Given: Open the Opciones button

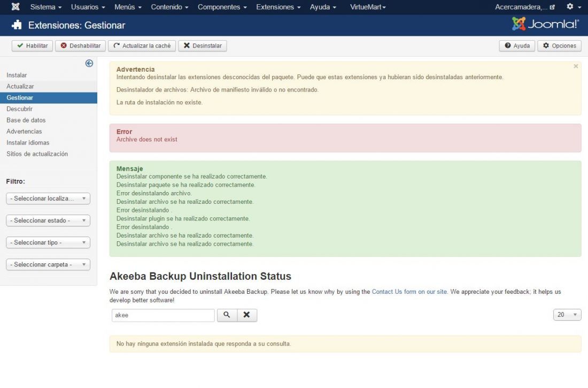Looking at the screenshot, I should coord(560,46).
